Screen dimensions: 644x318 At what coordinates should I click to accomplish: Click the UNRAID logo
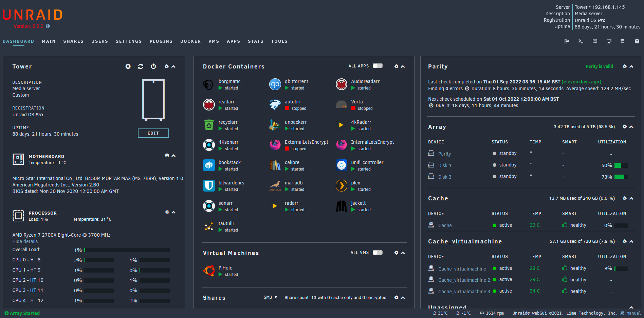[32, 15]
